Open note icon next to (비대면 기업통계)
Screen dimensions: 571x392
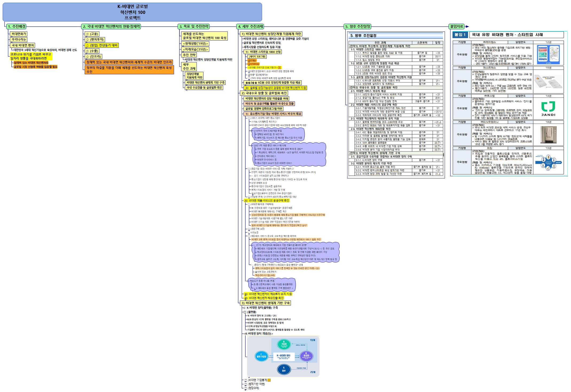269,380
